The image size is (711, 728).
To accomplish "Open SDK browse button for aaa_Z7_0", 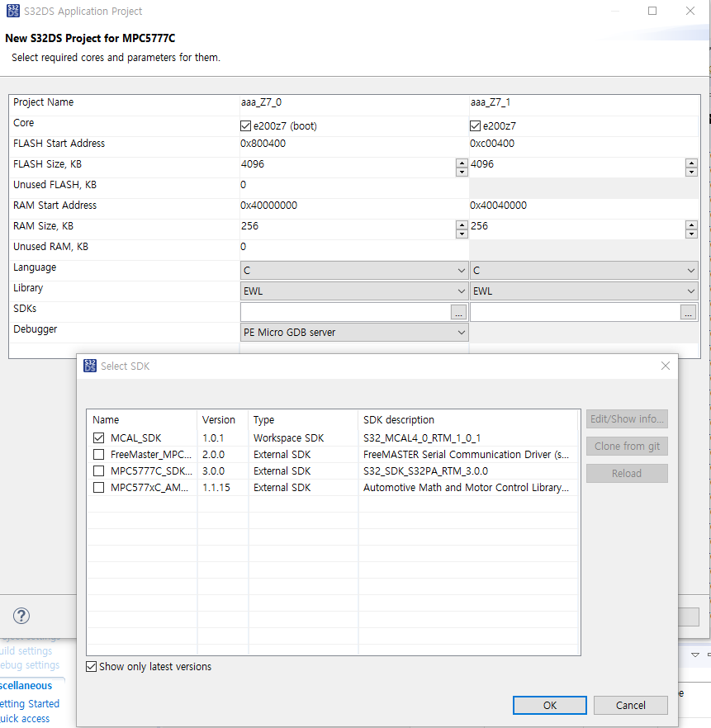I will (x=459, y=313).
